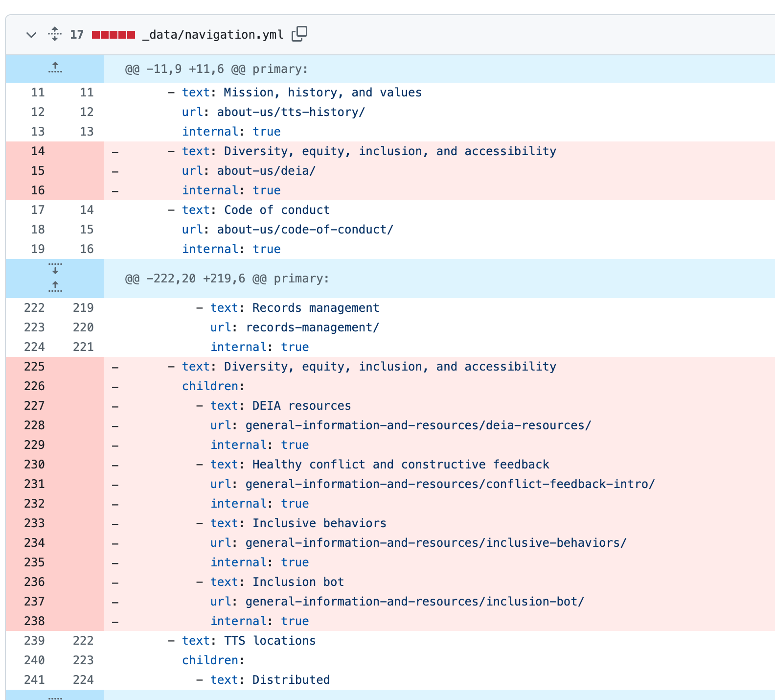
Task: Click new line number 13
Action: (x=87, y=132)
